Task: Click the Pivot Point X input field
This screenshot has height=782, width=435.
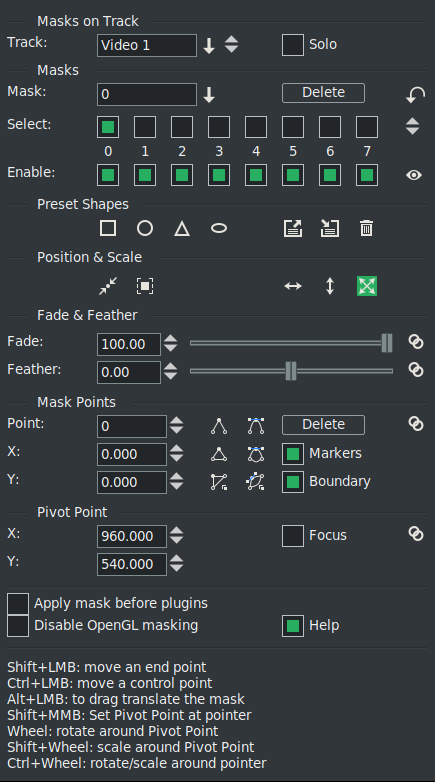Action: tap(132, 536)
